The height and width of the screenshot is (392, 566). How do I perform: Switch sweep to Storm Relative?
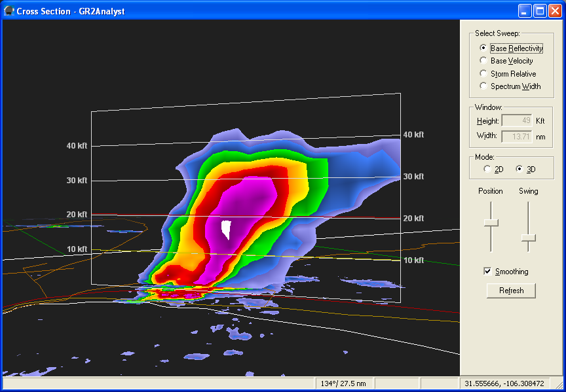[x=483, y=74]
